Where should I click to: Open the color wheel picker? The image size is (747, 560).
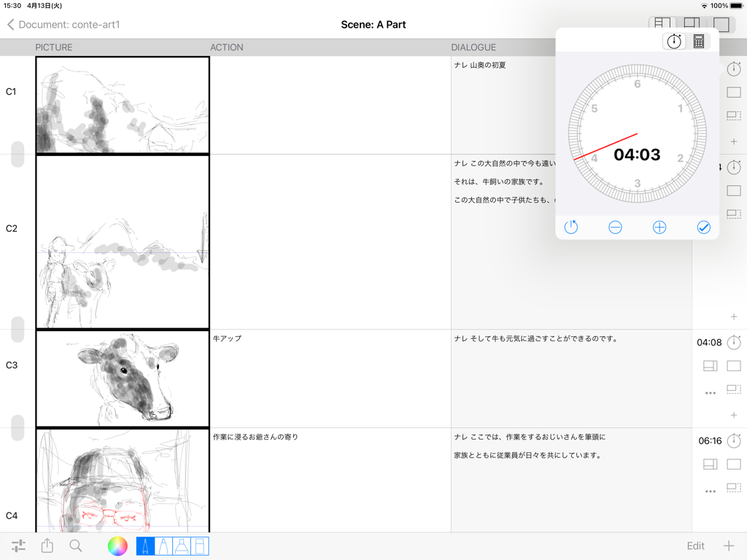tap(117, 545)
